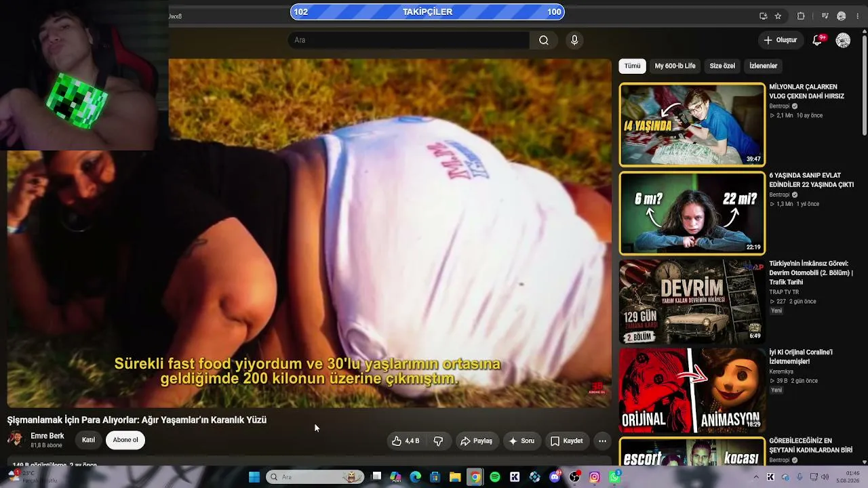Select the Tümü filter chip
The image size is (868, 488).
(632, 66)
